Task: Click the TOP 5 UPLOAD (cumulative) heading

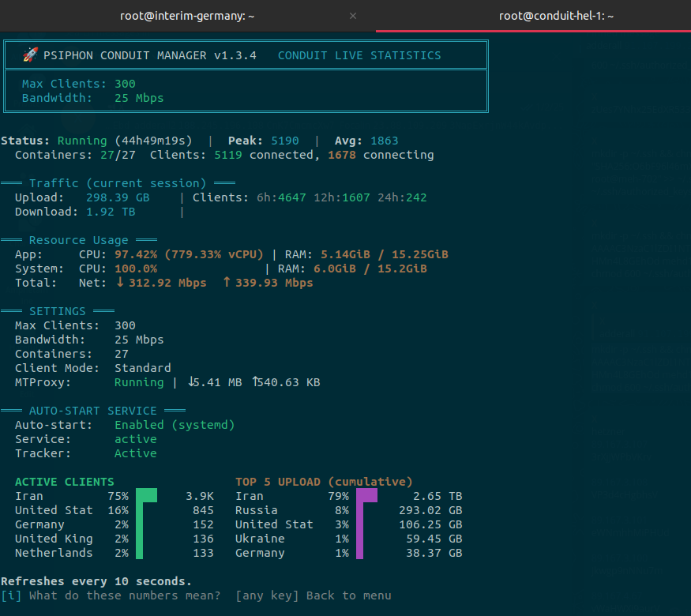Action: click(324, 482)
